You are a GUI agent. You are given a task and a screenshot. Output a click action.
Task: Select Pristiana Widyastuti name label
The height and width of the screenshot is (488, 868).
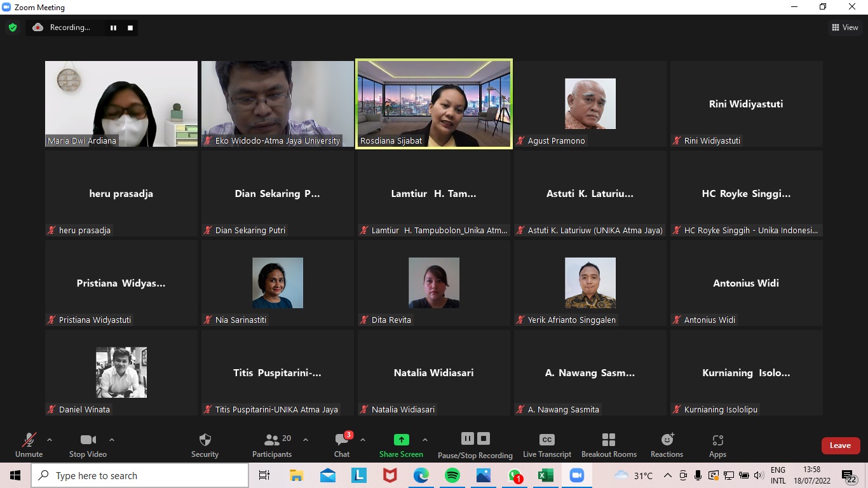coord(95,320)
